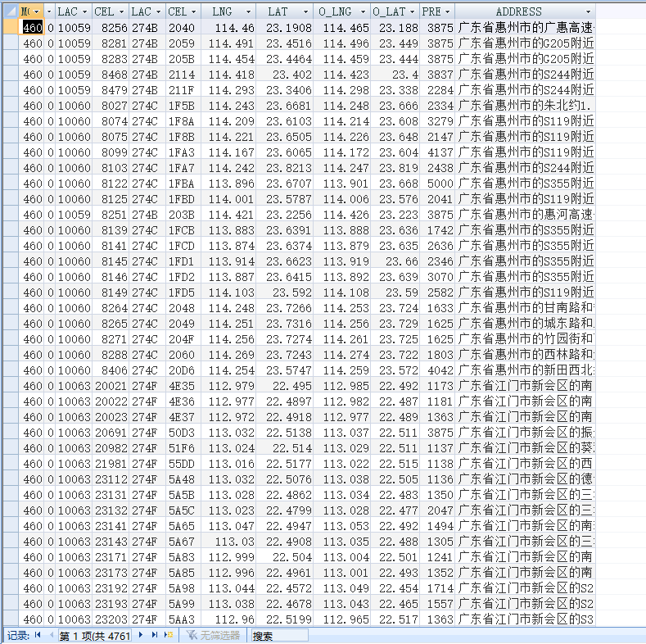Click LAT cell 23.3406
Screen dimensions: 646x644
click(x=285, y=90)
